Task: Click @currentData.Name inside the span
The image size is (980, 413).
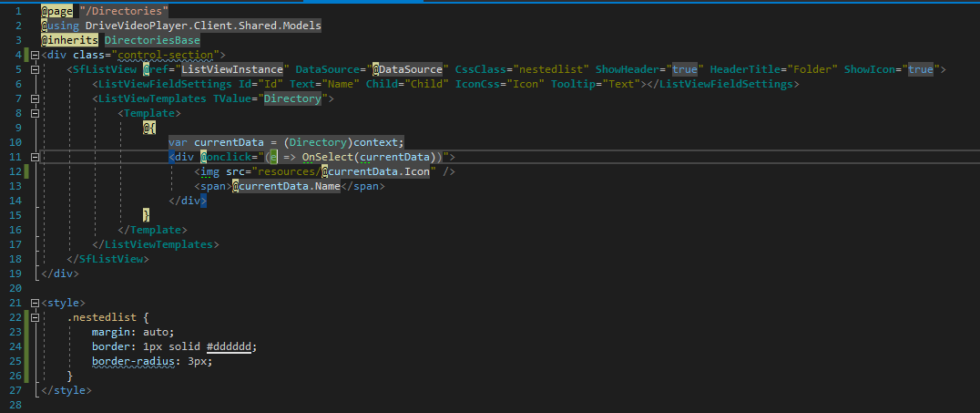Action: tap(286, 187)
